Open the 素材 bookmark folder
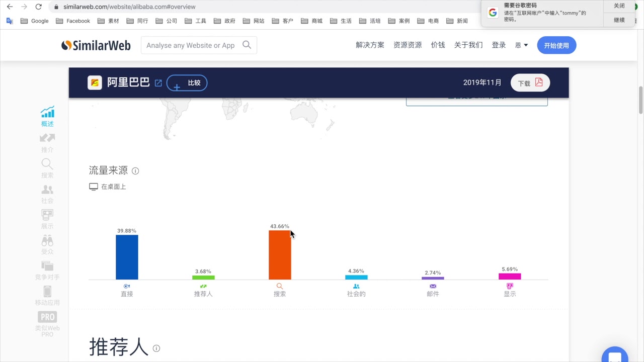This screenshot has width=644, height=362. [108, 21]
